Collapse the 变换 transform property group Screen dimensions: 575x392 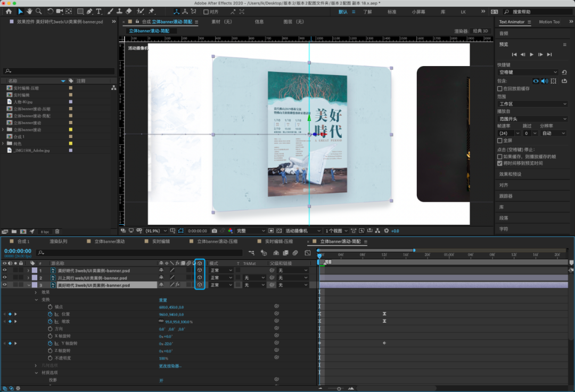click(36, 299)
